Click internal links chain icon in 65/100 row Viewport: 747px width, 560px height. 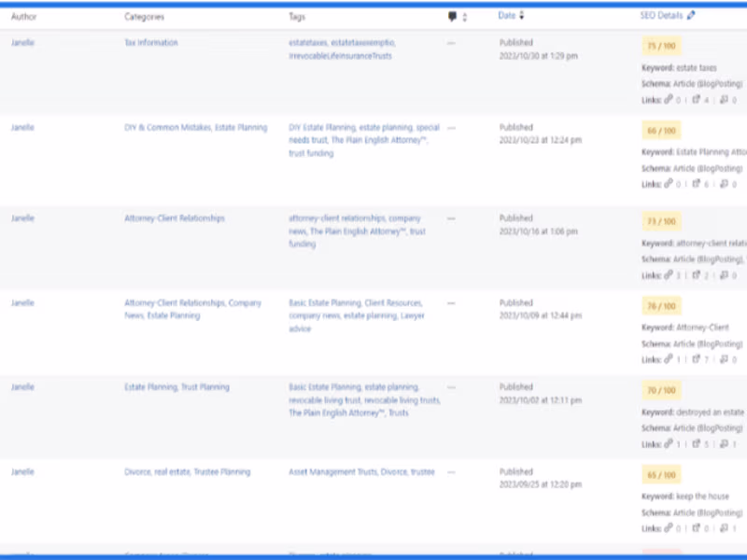pos(669,528)
